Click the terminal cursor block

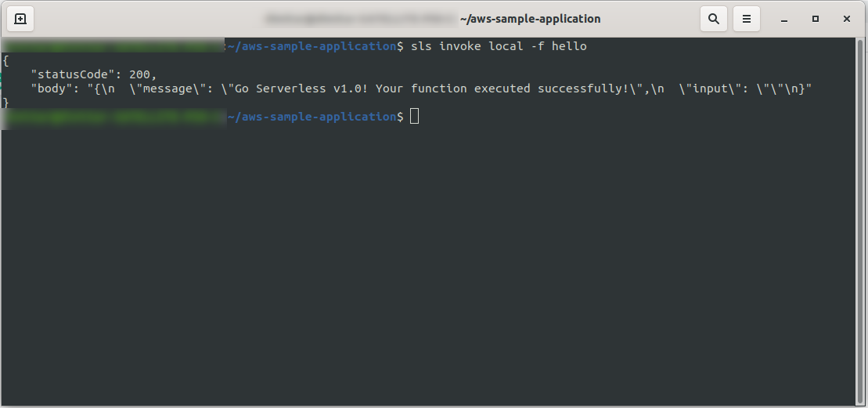415,117
